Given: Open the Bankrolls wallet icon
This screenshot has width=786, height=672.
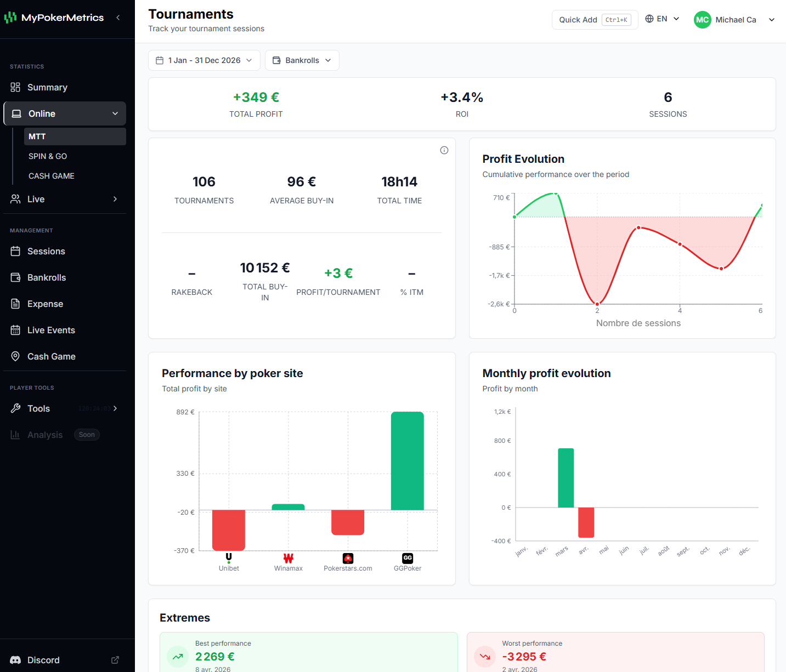Looking at the screenshot, I should [x=16, y=277].
